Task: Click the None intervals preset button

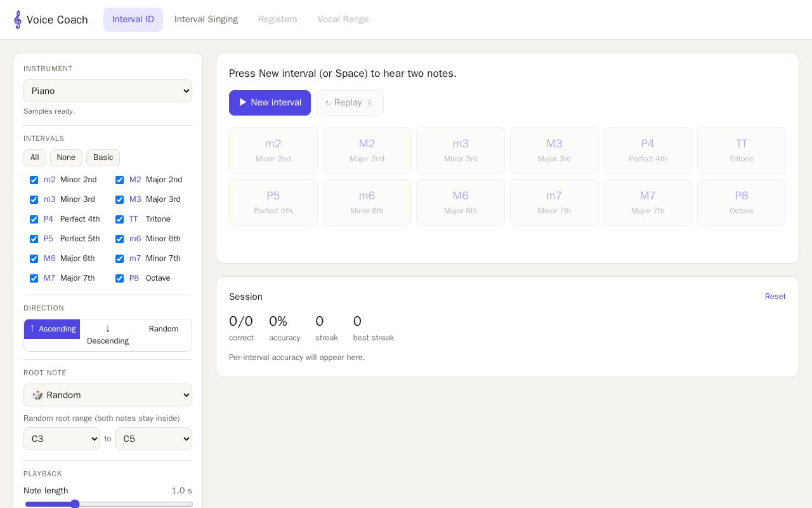Action: 66,157
